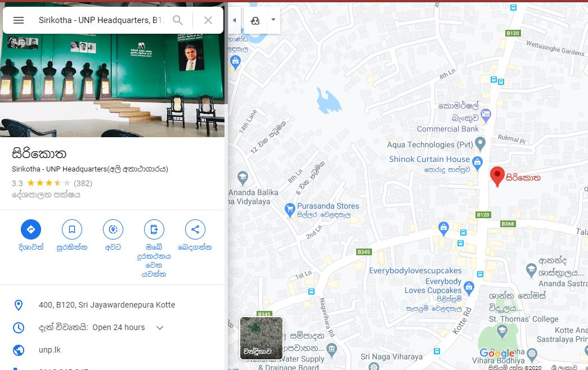
Task: Click Purasanda Stores label
Action: (328, 206)
